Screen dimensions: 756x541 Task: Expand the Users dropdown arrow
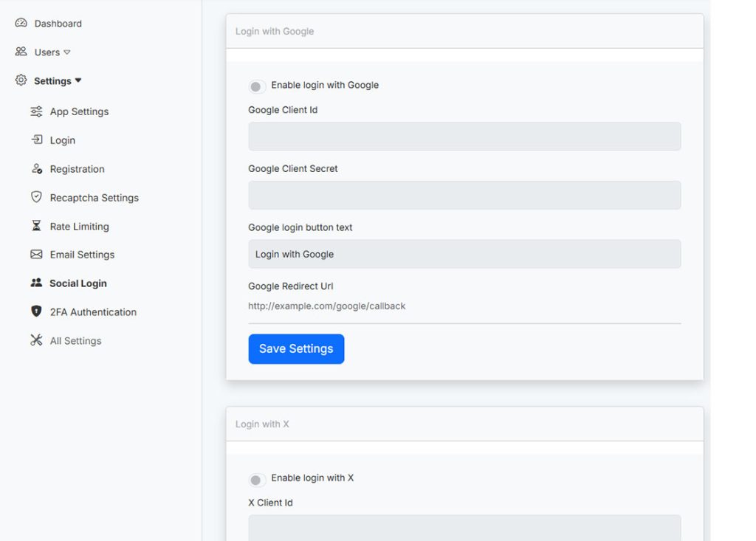[x=67, y=52]
